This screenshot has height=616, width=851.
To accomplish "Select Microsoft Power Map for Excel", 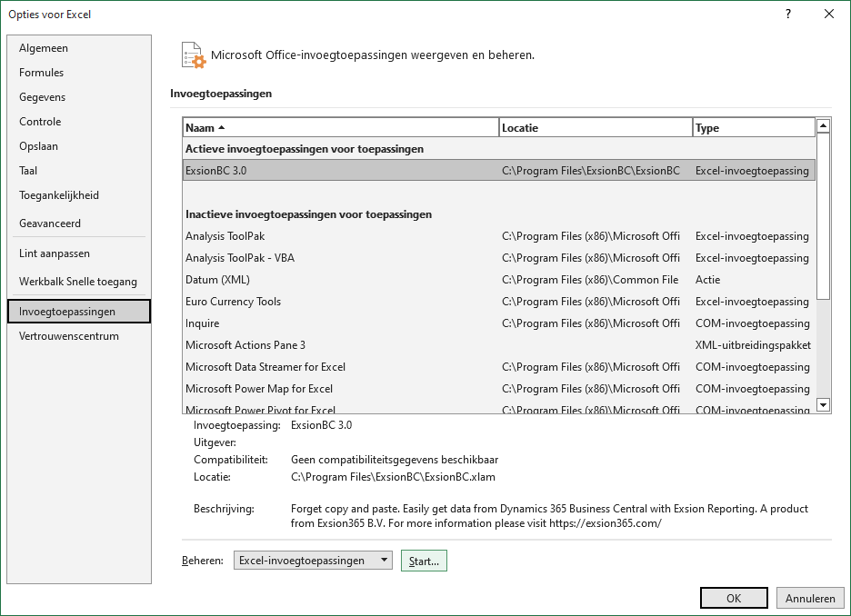I will click(x=499, y=388).
